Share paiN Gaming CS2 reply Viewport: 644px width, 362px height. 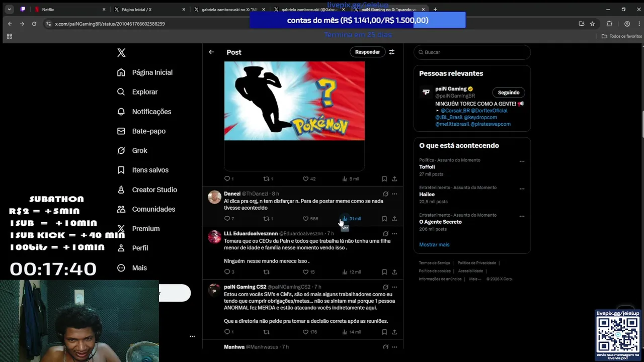[x=394, y=332]
